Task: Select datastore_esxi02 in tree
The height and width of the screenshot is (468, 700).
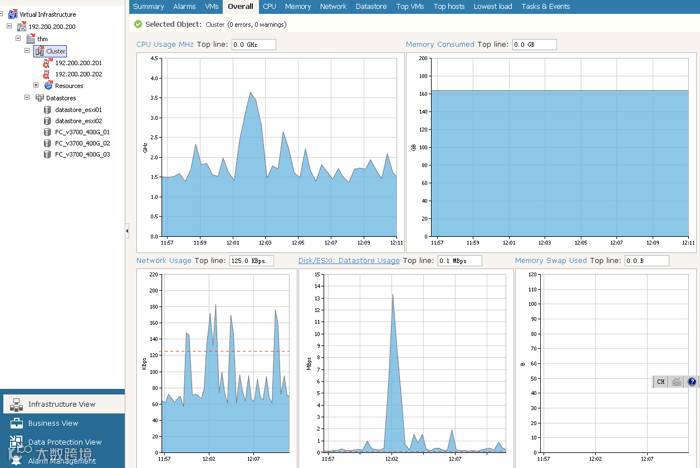Action: tap(79, 121)
